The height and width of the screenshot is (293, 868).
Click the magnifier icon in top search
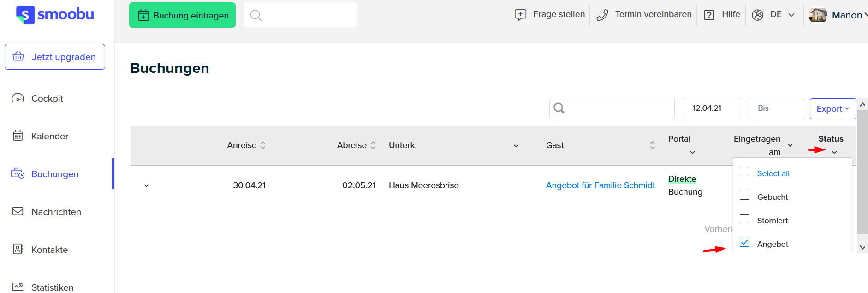(x=256, y=15)
